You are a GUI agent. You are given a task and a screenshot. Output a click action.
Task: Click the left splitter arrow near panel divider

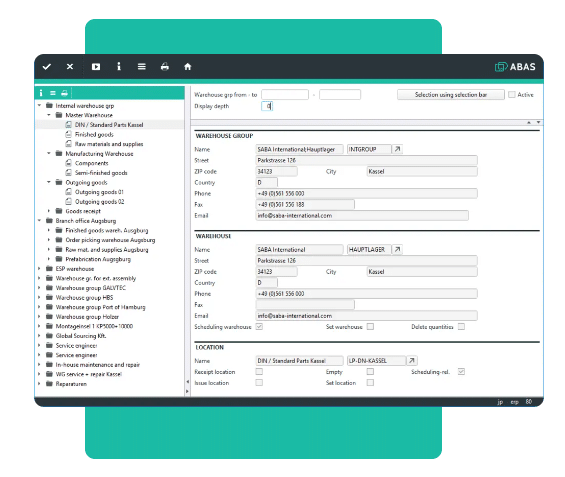[187, 382]
